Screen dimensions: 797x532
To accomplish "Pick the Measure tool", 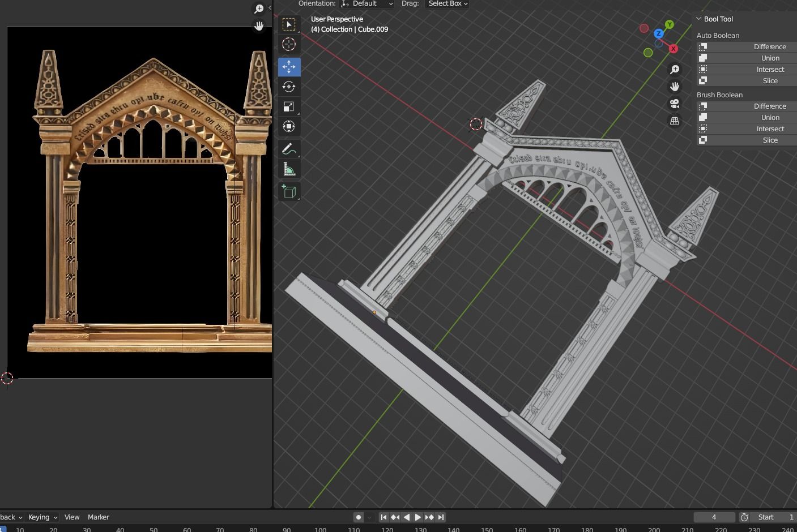I will coord(289,170).
